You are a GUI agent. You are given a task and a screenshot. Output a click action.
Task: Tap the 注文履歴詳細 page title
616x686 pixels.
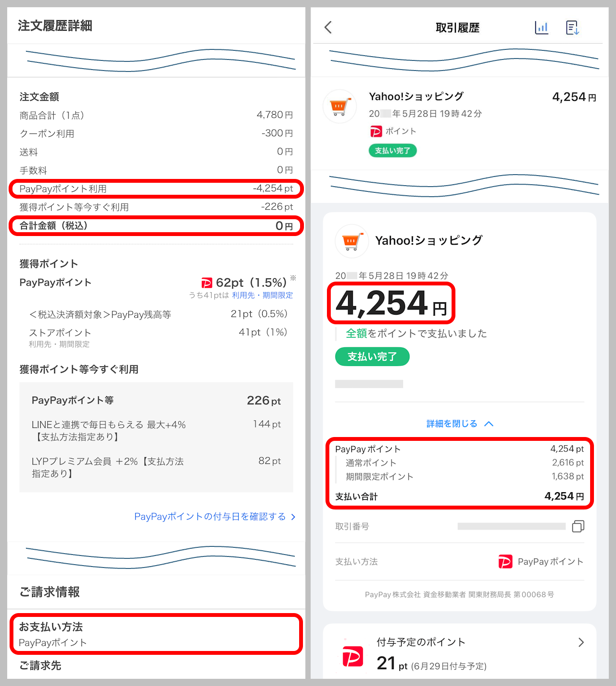[55, 25]
